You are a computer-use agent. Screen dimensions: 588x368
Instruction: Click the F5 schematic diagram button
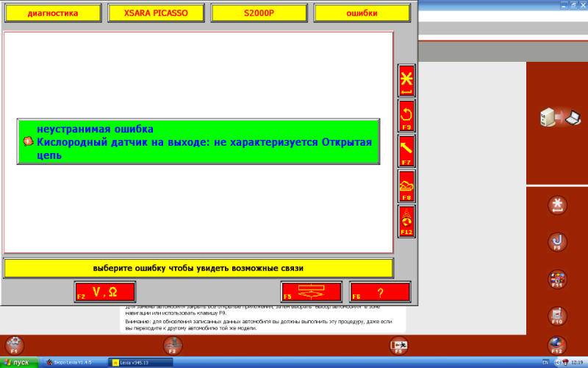(311, 291)
